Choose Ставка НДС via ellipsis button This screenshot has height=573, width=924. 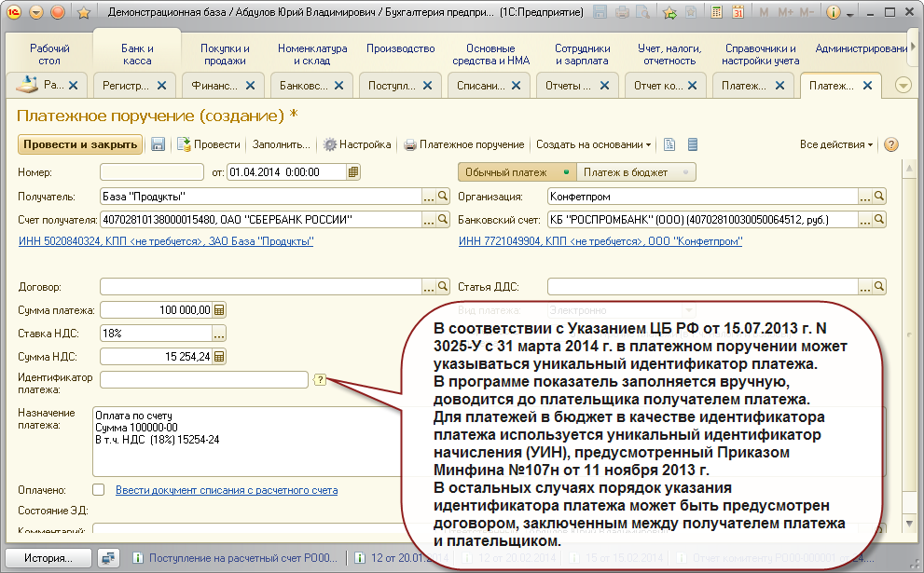[219, 334]
